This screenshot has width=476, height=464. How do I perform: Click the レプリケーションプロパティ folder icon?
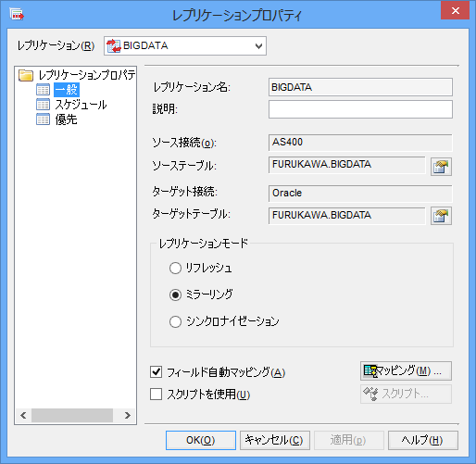tap(26, 75)
